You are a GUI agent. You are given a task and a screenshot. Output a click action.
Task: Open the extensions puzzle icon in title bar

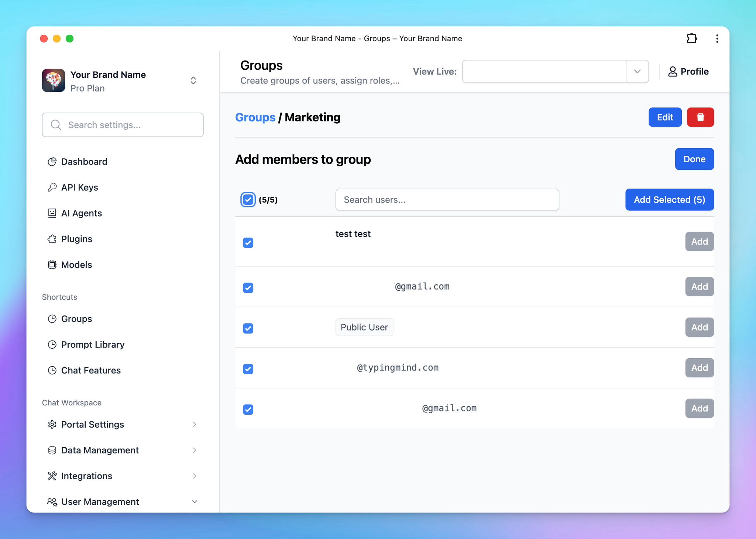[691, 38]
